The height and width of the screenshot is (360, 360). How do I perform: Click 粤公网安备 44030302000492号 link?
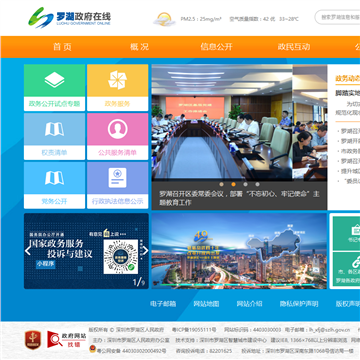click(x=132, y=351)
